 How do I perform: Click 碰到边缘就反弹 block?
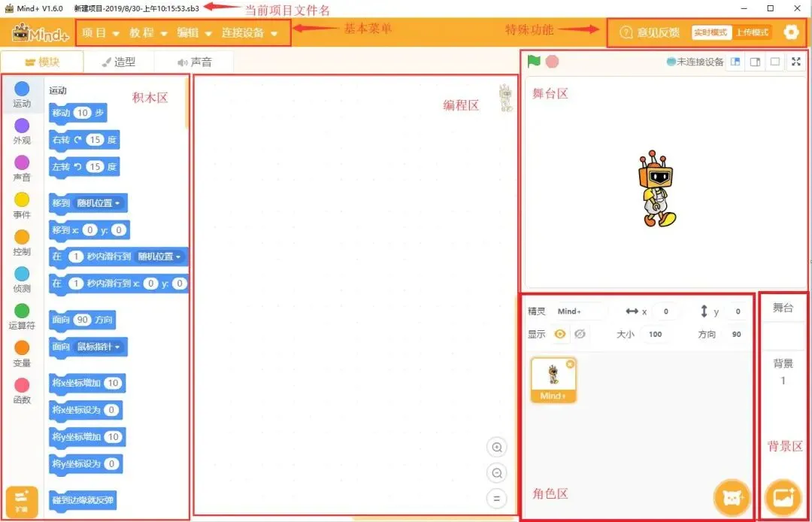[83, 501]
